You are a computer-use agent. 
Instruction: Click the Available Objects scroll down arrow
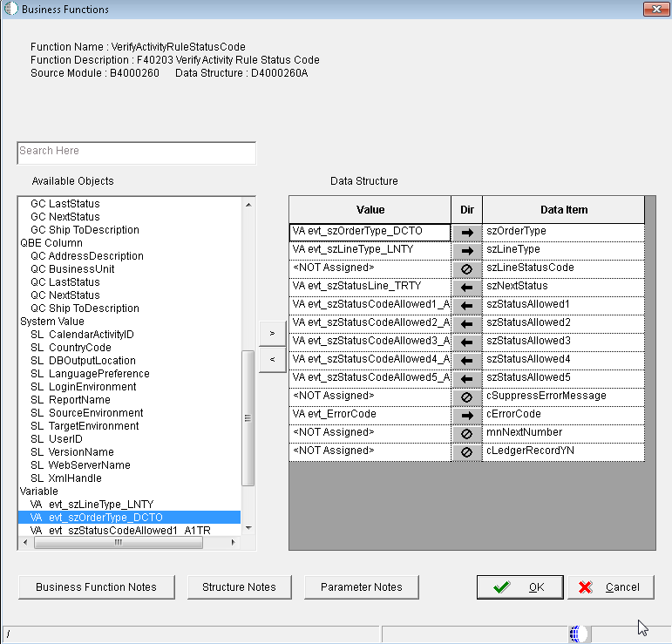coord(248,528)
